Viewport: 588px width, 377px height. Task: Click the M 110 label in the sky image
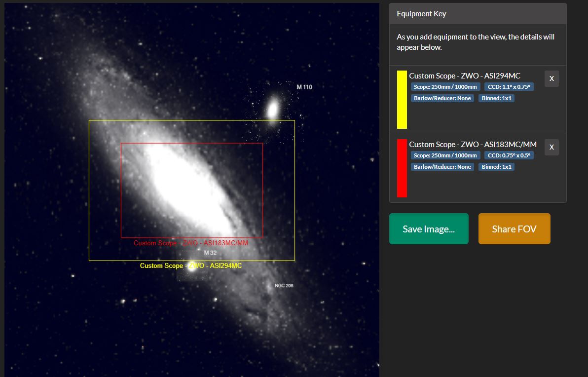point(304,87)
